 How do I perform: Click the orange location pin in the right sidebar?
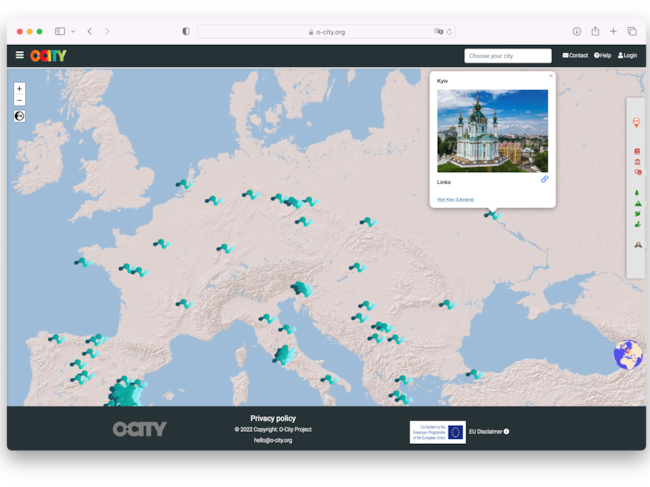[x=636, y=122]
